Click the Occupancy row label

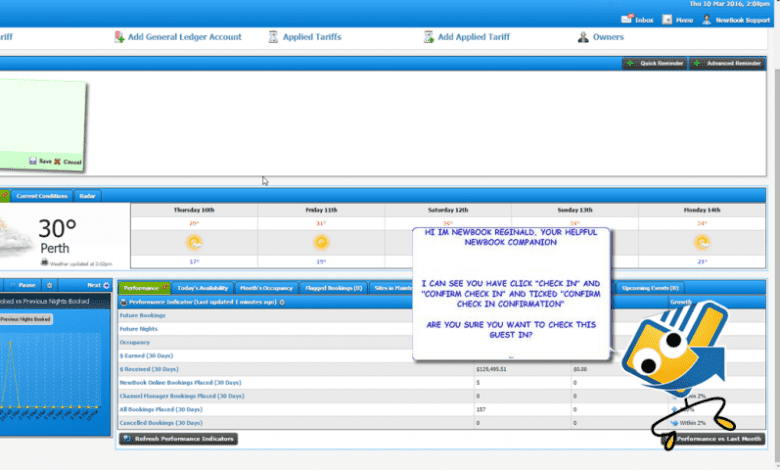tap(135, 342)
